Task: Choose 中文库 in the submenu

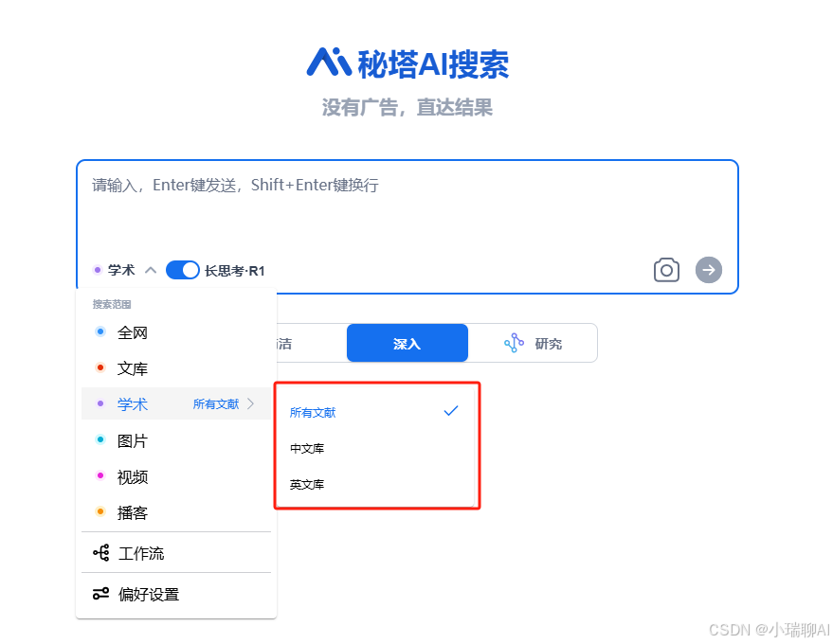Action: pos(374,448)
